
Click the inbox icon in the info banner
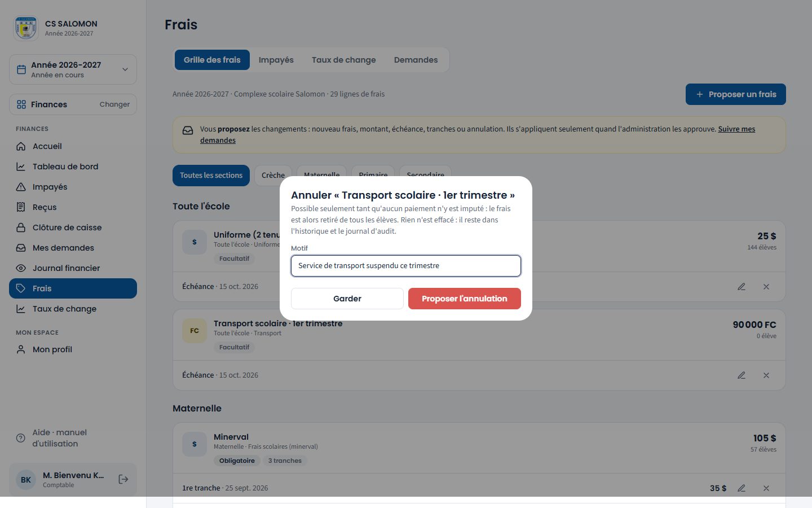tap(188, 130)
